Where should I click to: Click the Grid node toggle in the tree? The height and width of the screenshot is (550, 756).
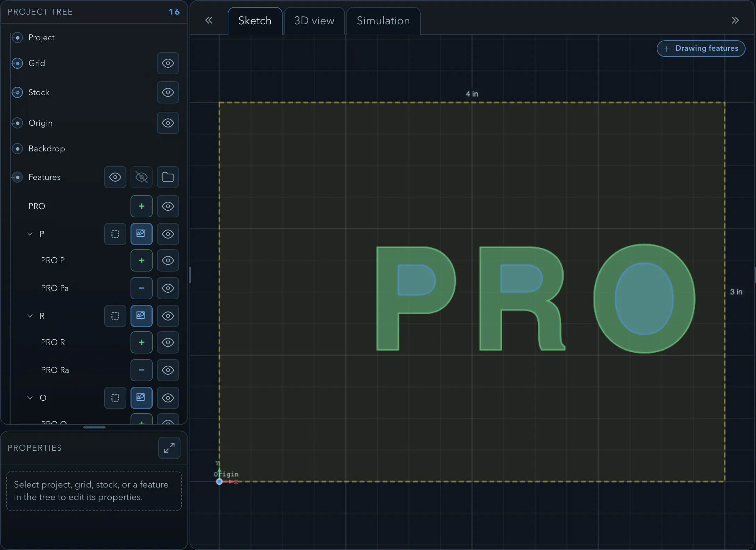(x=17, y=63)
